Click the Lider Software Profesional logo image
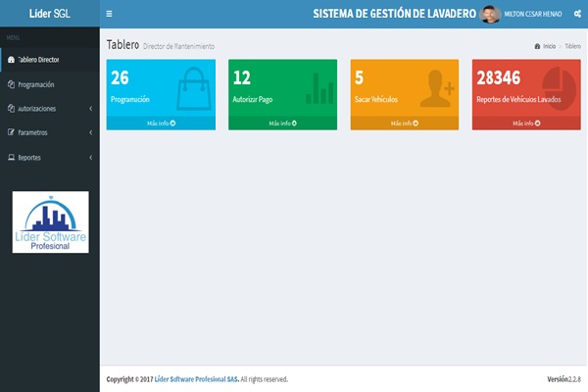 coord(50,222)
